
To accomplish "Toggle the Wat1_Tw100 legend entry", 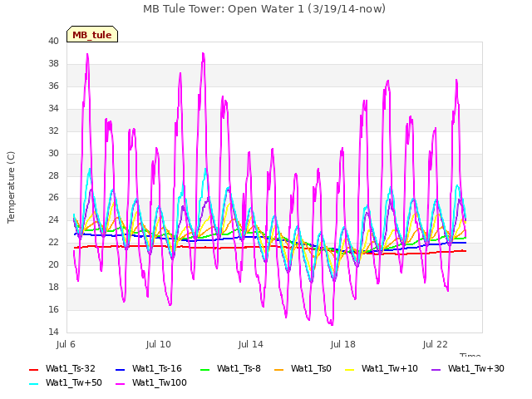I will 151,382.
